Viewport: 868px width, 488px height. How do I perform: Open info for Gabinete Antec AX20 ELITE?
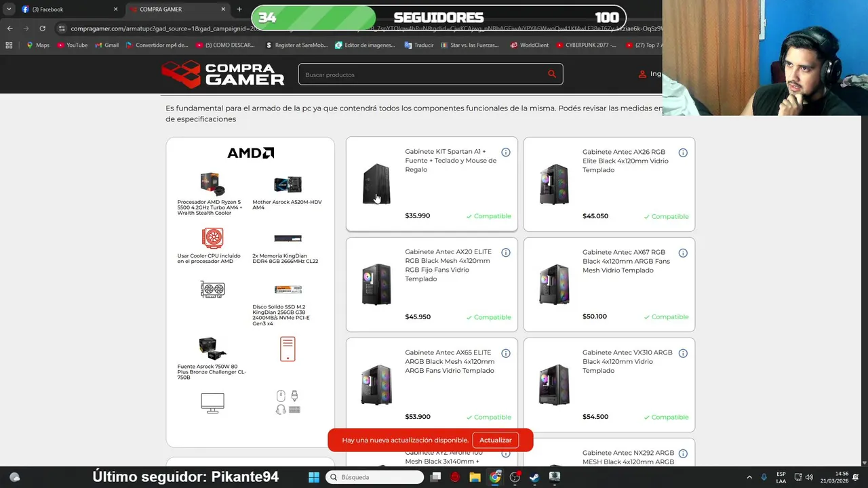(506, 253)
